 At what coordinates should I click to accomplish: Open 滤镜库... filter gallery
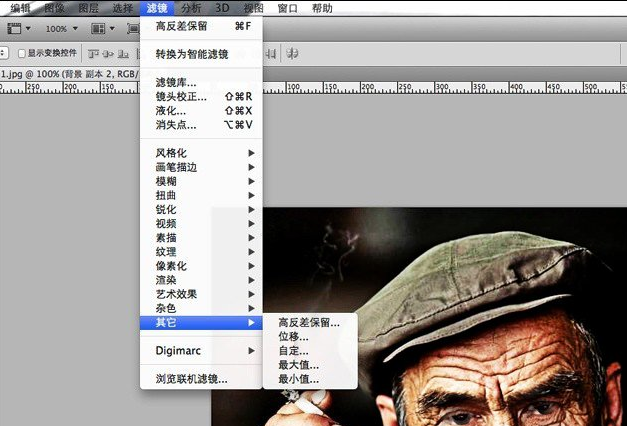201,82
